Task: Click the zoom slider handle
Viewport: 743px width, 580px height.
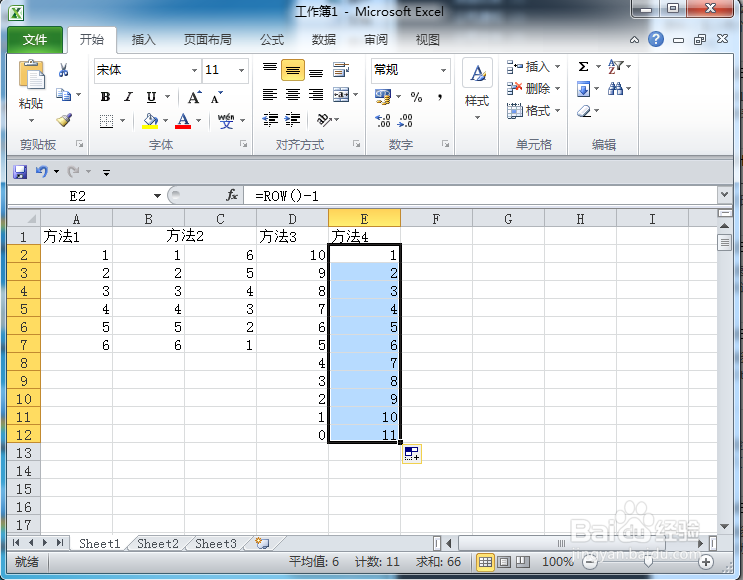Action: click(x=648, y=562)
